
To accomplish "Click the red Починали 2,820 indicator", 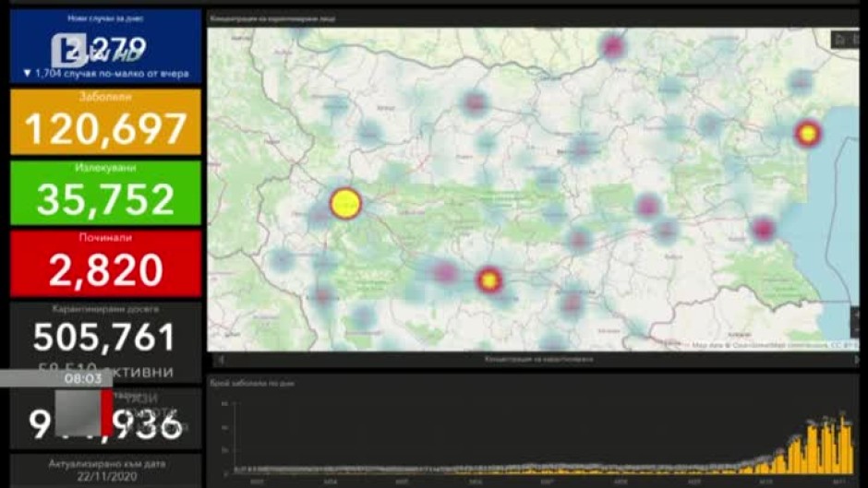I will pos(106,263).
